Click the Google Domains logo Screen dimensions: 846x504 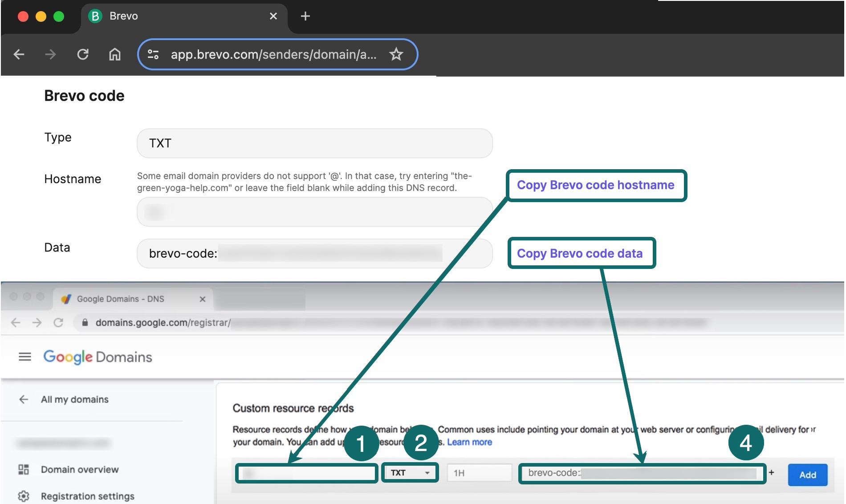pyautogui.click(x=98, y=357)
